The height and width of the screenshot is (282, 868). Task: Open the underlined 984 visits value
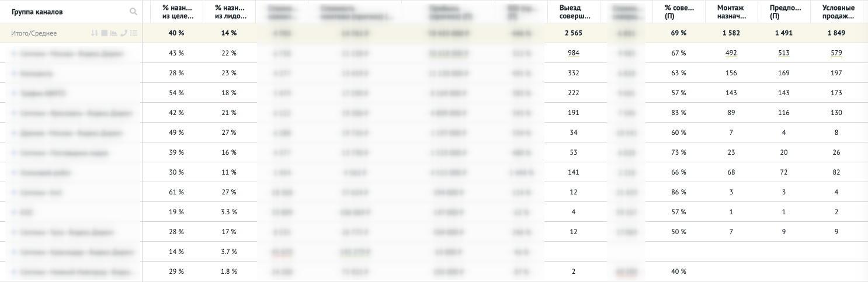coord(572,54)
